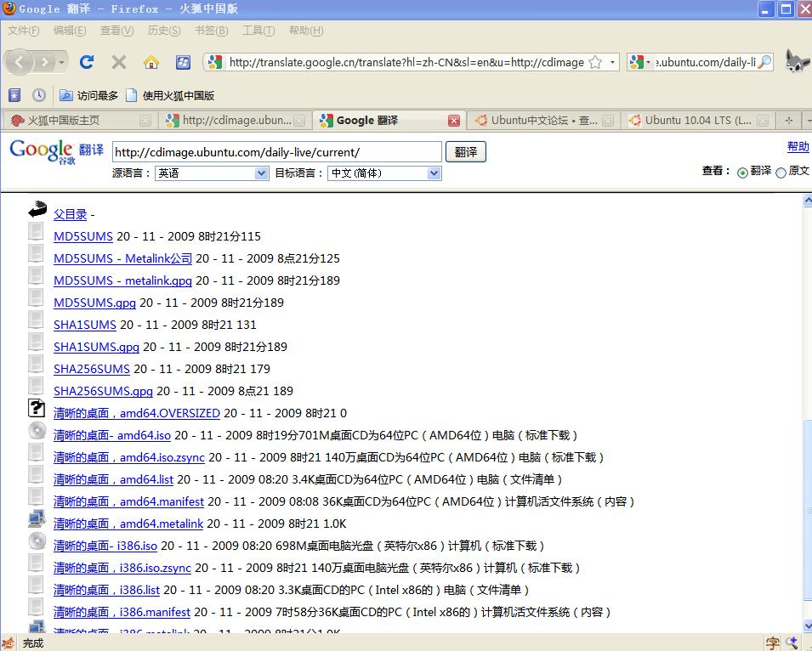This screenshot has height=651, width=812.
Task: Switch to the Ubuntu 10.04 LTS tab
Action: tap(697, 121)
